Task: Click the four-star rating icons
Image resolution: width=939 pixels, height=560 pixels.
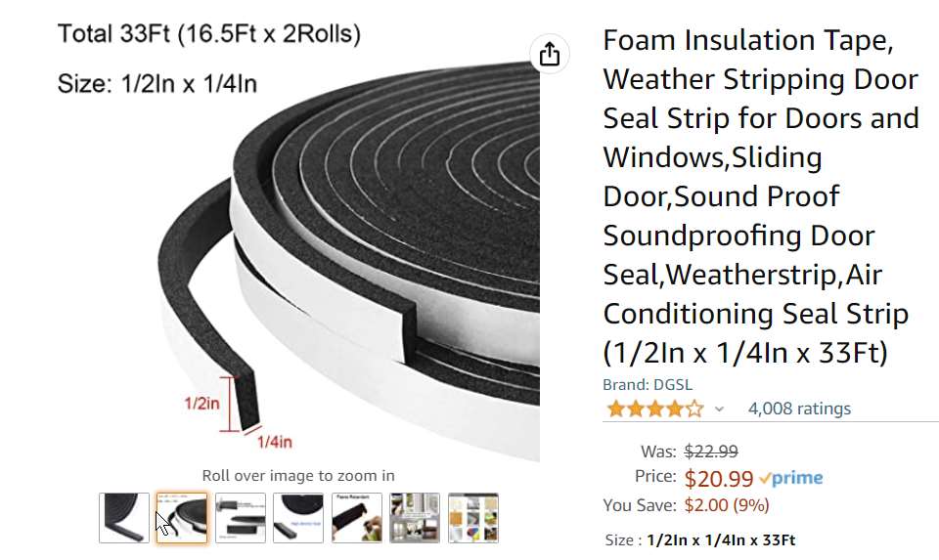Action: tap(654, 409)
